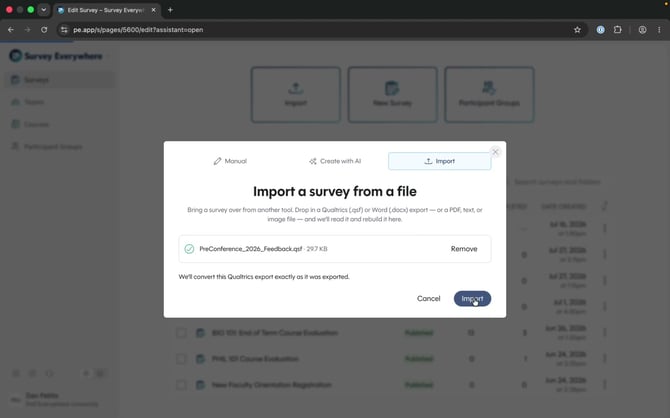Open the Extensions puzzle menu
Screen dimensions: 670x418
click(617, 29)
